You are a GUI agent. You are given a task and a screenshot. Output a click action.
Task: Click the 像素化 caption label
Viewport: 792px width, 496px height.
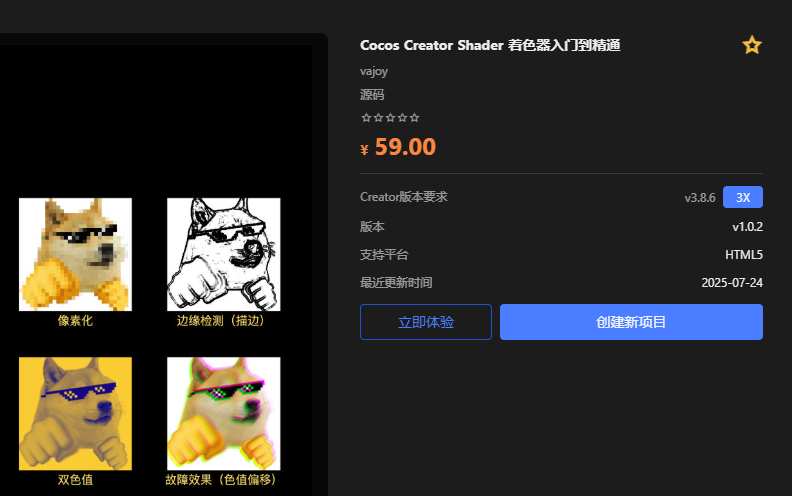(x=75, y=321)
